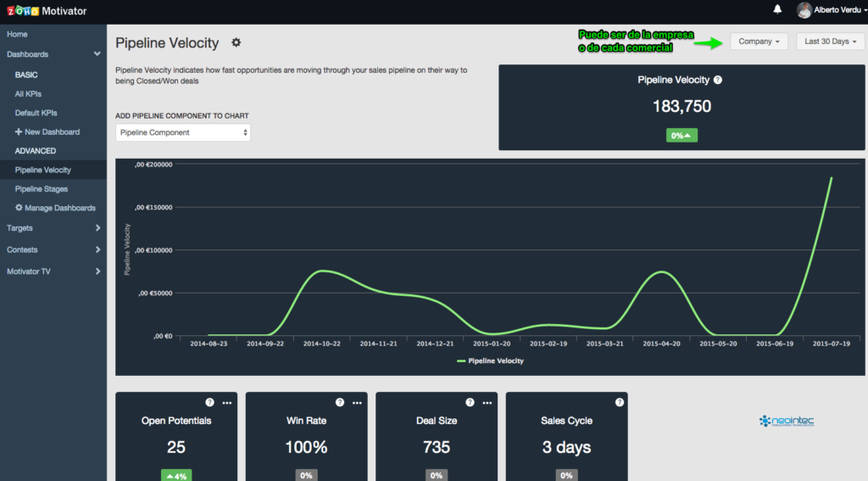Open the notifications bell

(x=777, y=9)
